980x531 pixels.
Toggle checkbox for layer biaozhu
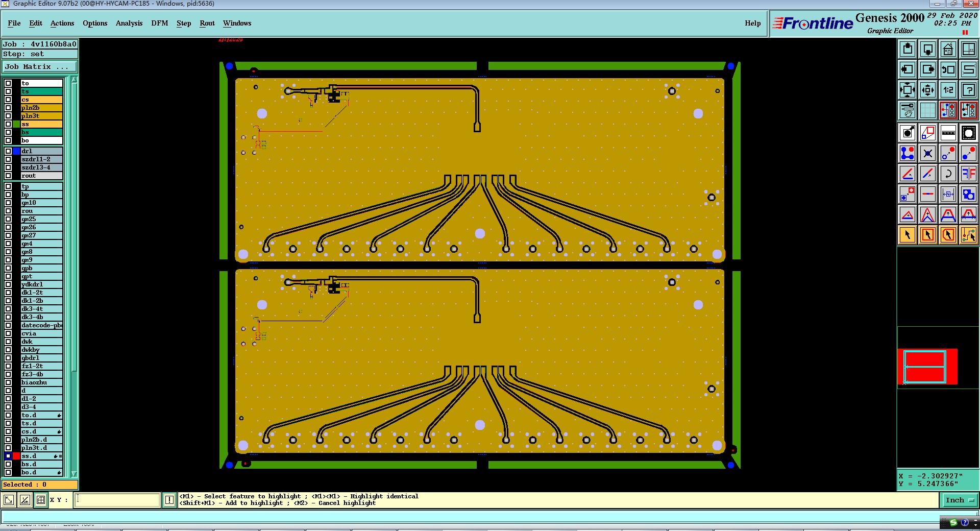[x=8, y=382]
